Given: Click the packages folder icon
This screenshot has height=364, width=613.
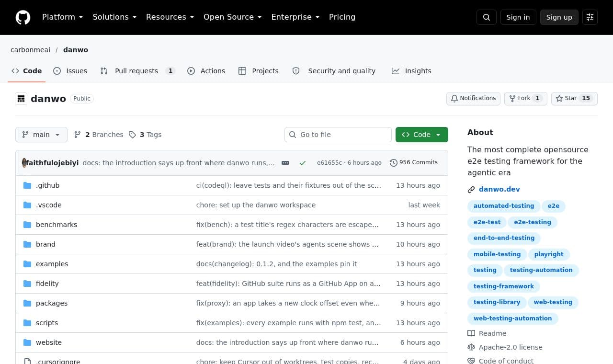Looking at the screenshot, I should pos(27,303).
